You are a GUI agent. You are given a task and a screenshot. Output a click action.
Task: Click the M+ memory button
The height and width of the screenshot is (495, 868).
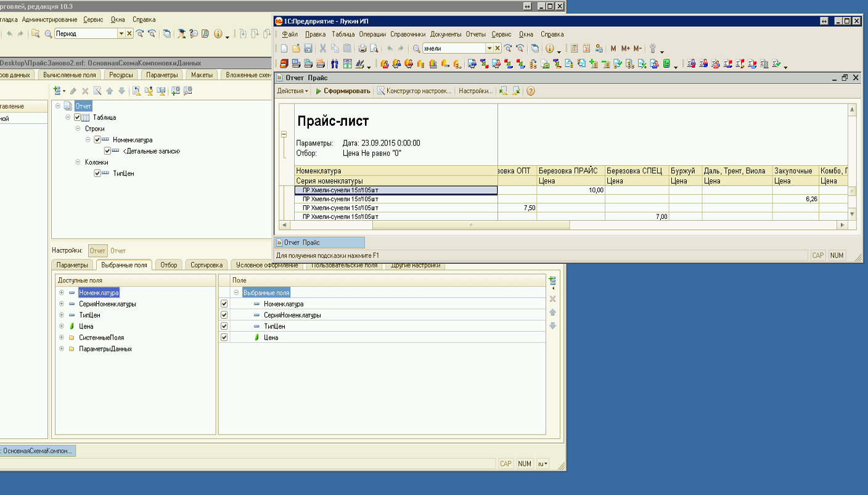coord(625,49)
